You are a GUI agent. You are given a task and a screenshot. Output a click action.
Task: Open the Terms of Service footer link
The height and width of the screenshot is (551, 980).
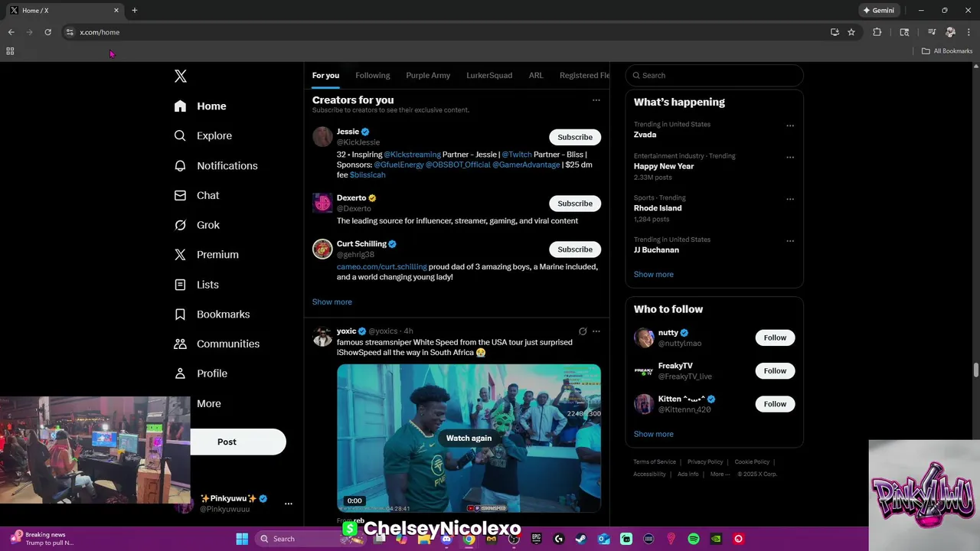655,462
